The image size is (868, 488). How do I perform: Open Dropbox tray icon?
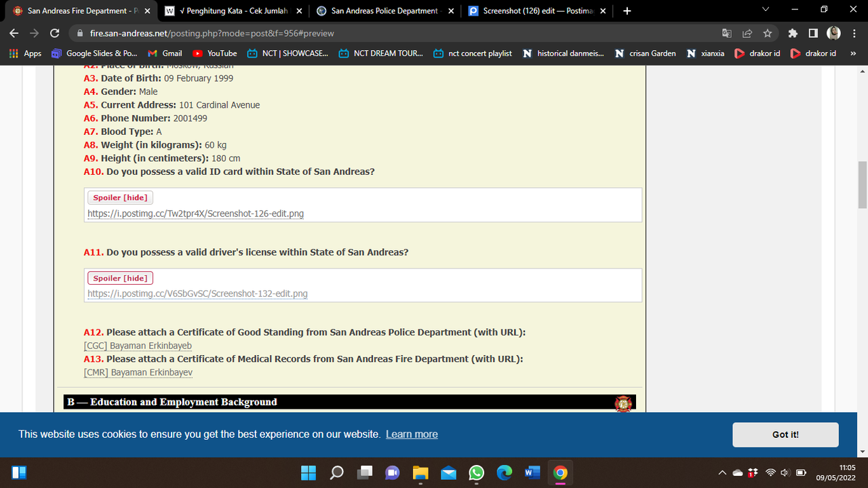point(753,472)
